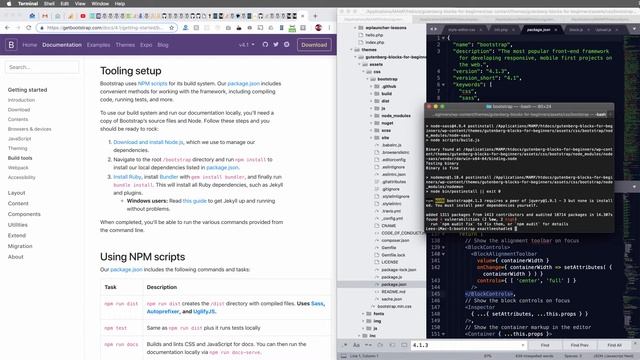The width and height of the screenshot is (640, 360).
Task: Go to Themes in Bootstrap navbar
Action: tap(125, 45)
